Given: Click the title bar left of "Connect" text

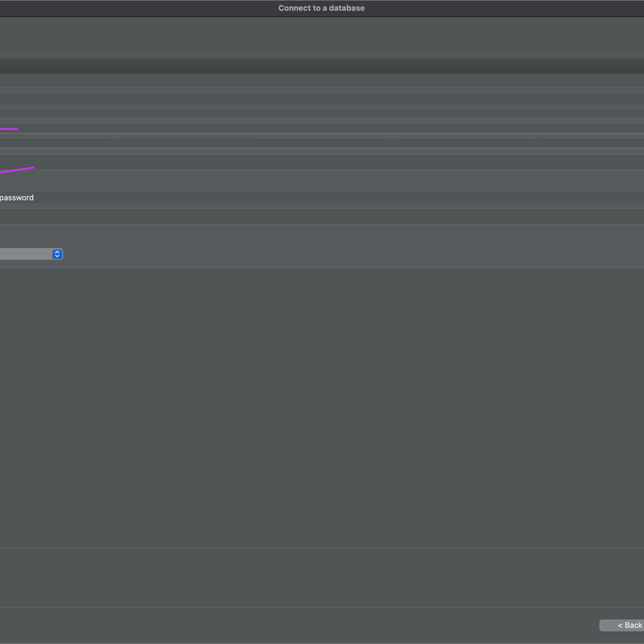Looking at the screenshot, I should [131, 8].
